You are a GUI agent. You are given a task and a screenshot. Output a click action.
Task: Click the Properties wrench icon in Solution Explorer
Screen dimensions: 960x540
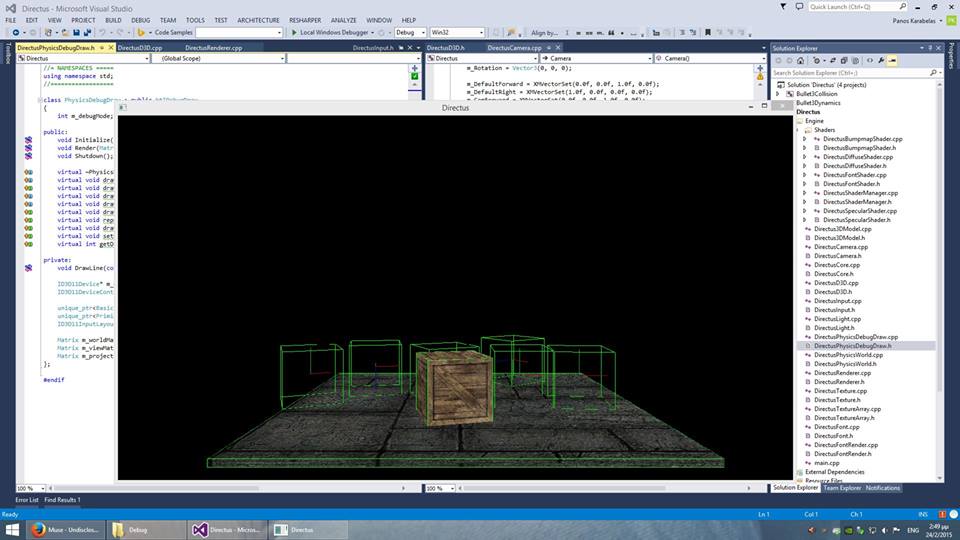click(x=881, y=61)
